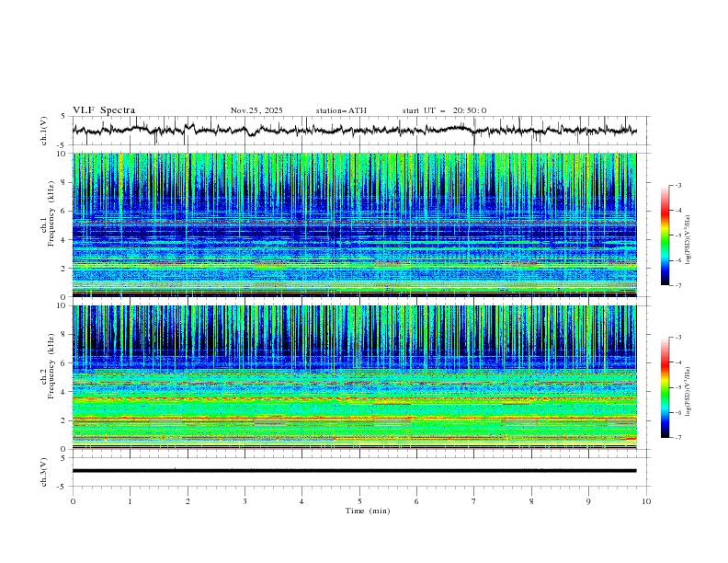Click time axis tick label "4"
The width and height of the screenshot is (728, 563).
(x=301, y=501)
